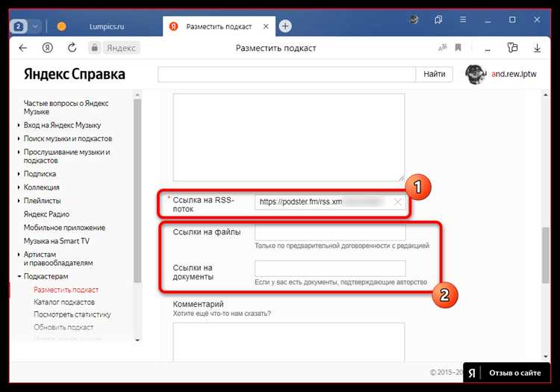Open Посмотреть статистику in sidebar
This screenshot has height=392, width=560.
tap(72, 314)
